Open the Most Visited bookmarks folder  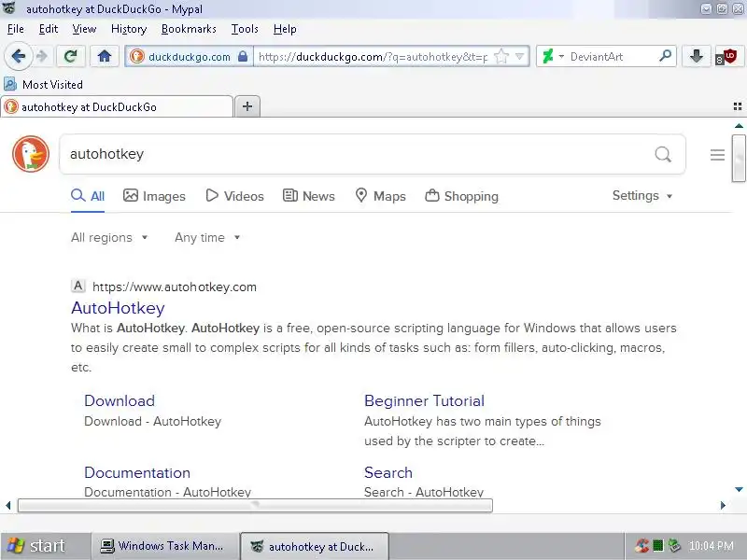(x=43, y=84)
